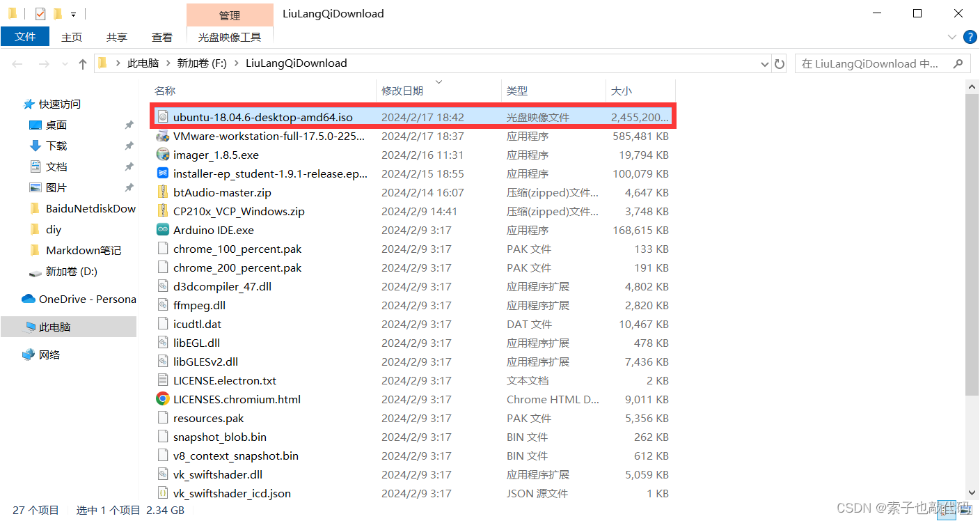This screenshot has height=521, width=980.
Task: Click the Forward navigation arrow
Action: (x=43, y=63)
